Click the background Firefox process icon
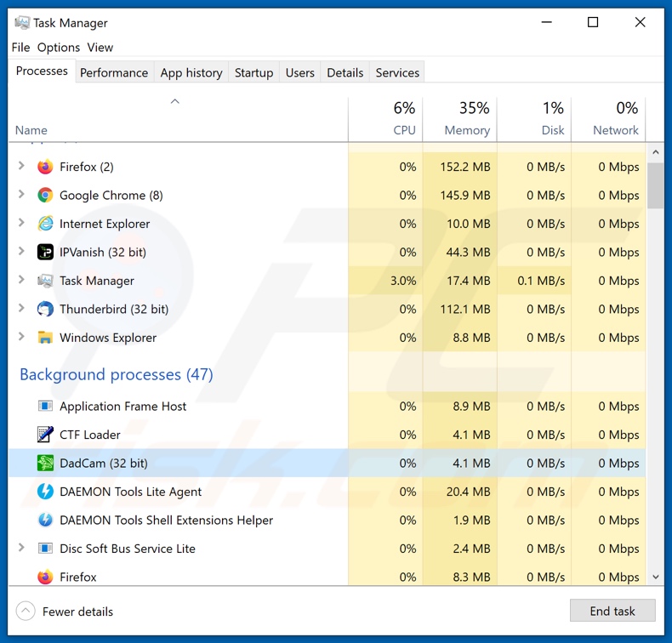The image size is (672, 643). [45, 577]
